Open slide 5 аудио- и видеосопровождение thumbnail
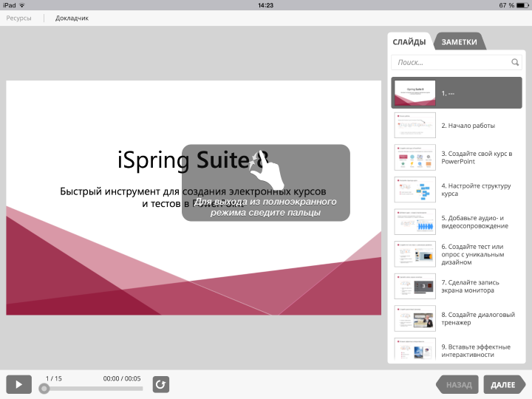 click(x=415, y=222)
